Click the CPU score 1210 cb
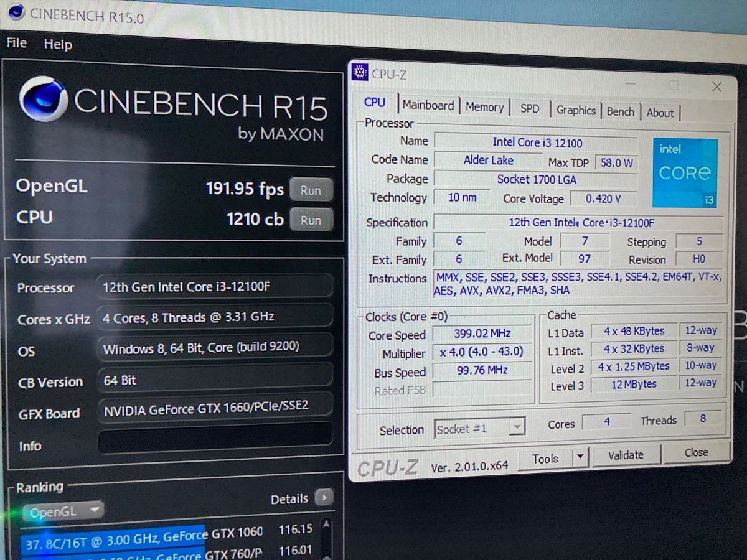 pos(255,219)
